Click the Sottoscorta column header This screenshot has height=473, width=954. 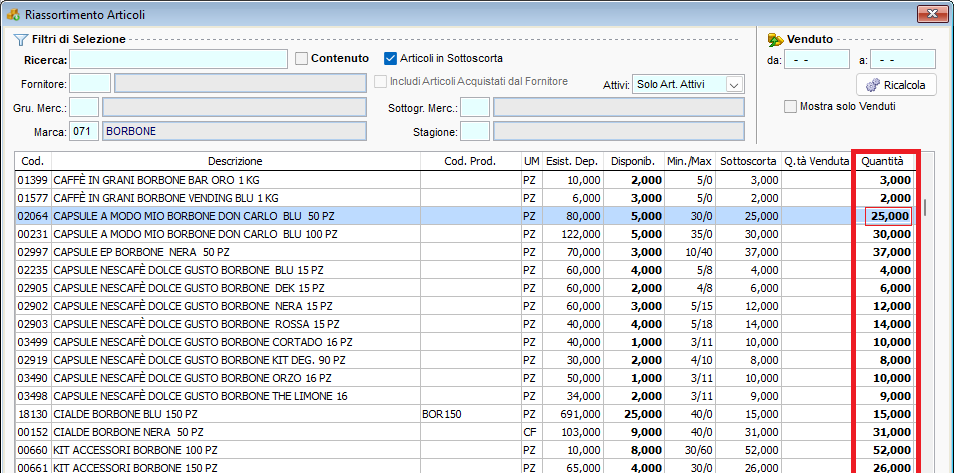[x=748, y=161]
